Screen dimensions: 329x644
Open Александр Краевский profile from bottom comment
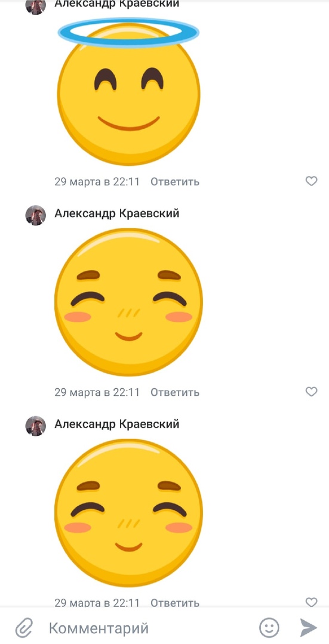coord(117,424)
